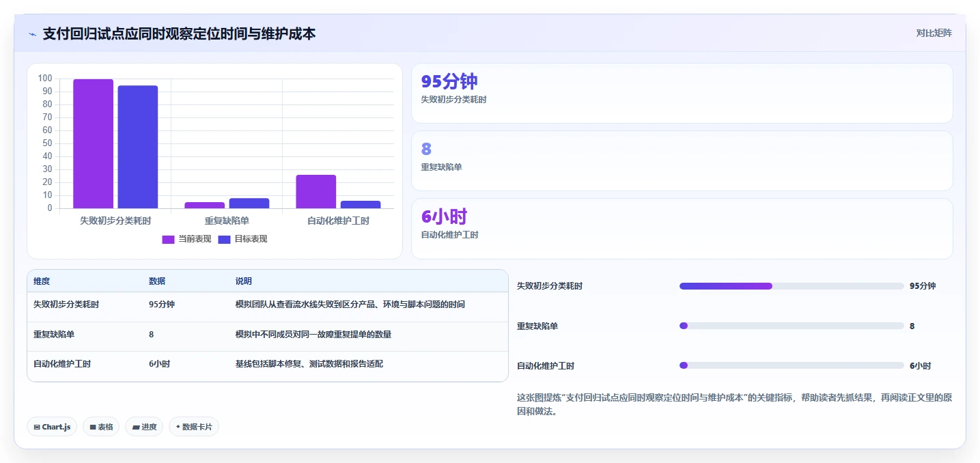Click the 数据 table column header
Screen dimensions: 980x463
click(157, 281)
